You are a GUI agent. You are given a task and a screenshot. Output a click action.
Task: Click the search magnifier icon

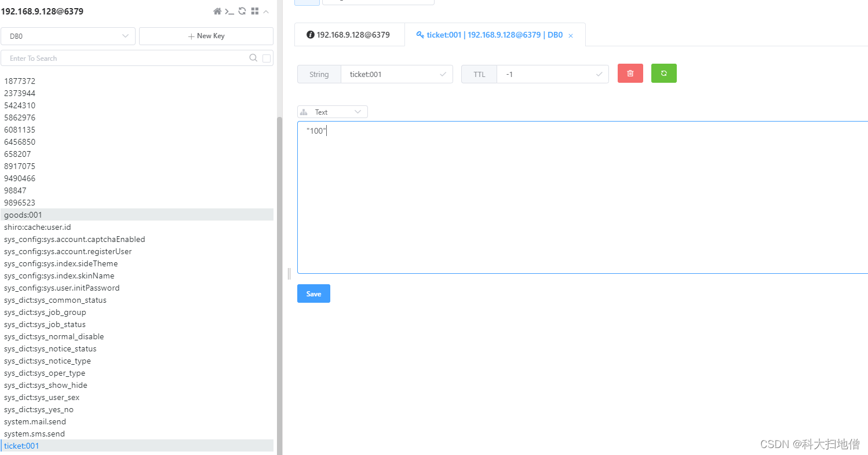tap(253, 57)
